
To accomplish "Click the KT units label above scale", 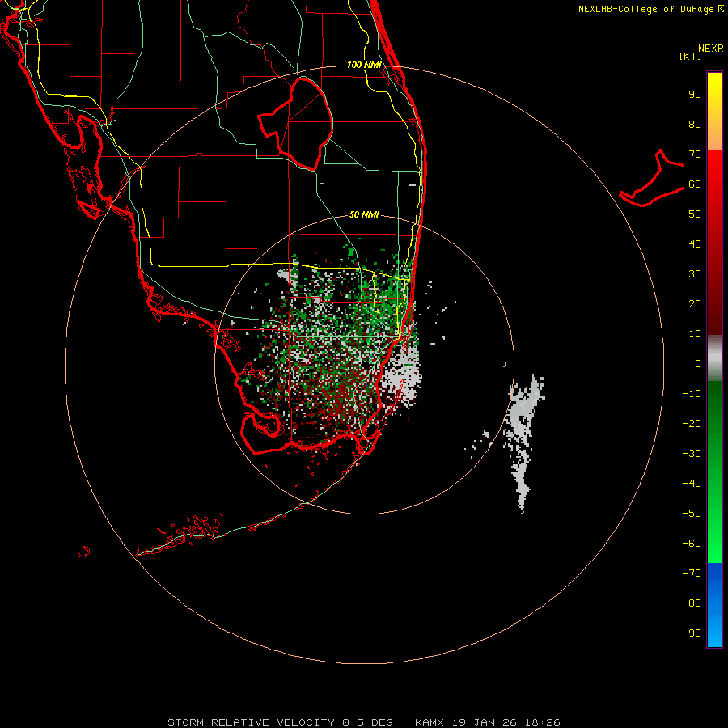I will (x=691, y=56).
